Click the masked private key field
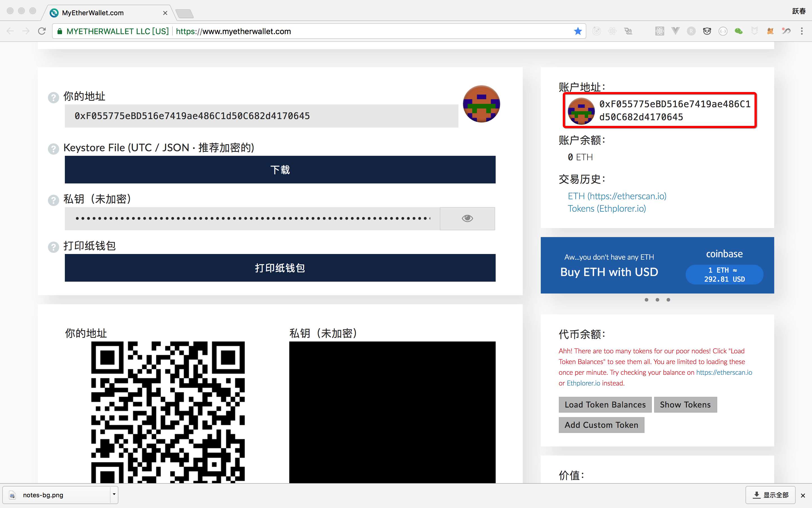Screen dimensions: 812x508 (252, 218)
